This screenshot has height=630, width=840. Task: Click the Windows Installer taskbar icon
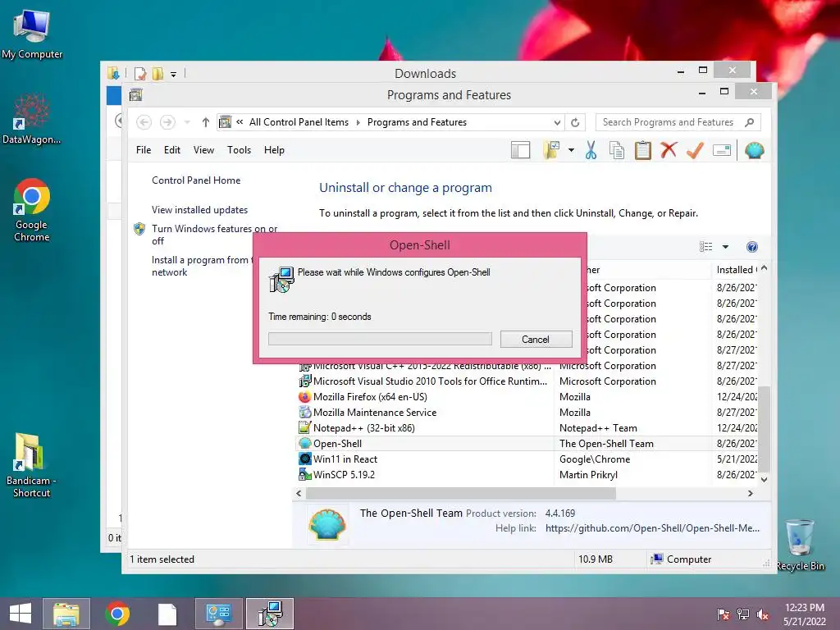tap(270, 614)
